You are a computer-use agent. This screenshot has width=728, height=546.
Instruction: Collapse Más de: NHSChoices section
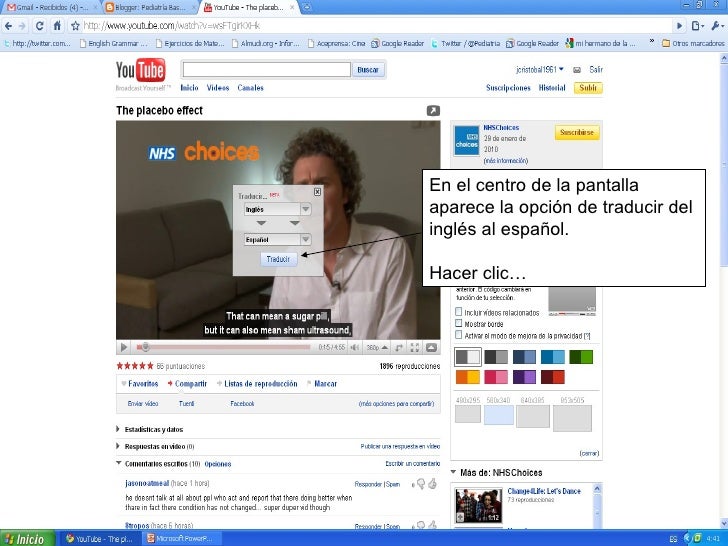pos(453,472)
